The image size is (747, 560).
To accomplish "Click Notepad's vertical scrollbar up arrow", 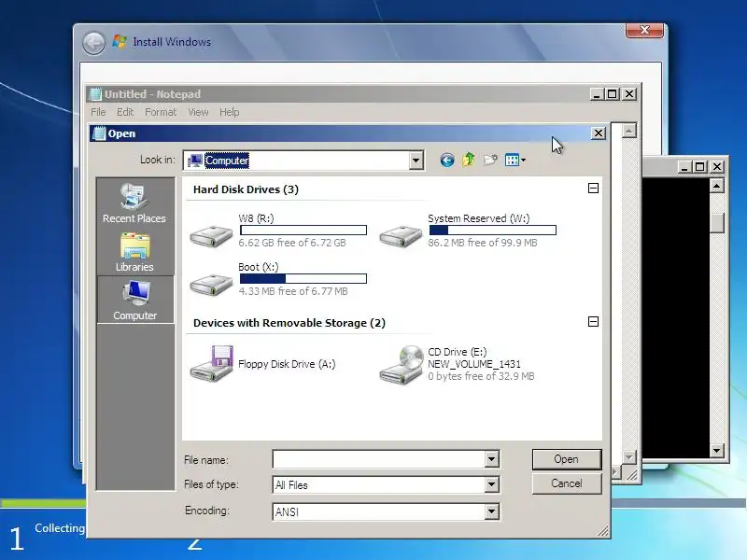I will coord(628,131).
